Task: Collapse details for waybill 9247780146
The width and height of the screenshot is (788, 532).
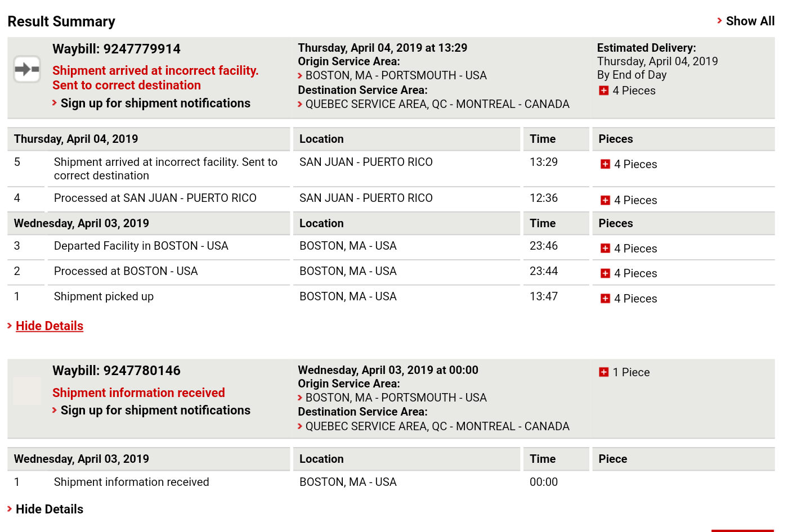Action: [x=50, y=510]
